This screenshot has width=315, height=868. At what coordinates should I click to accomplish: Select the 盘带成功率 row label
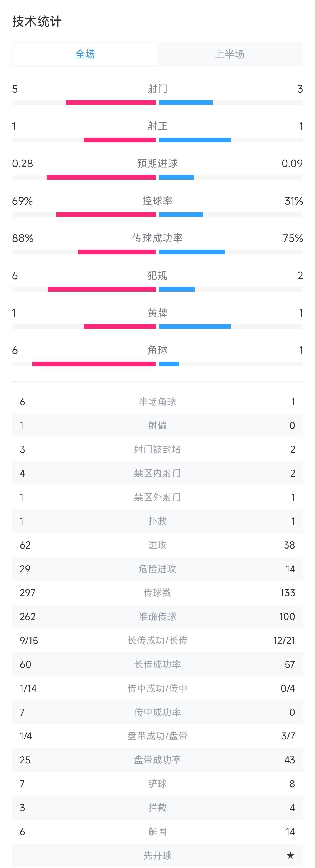point(157,760)
